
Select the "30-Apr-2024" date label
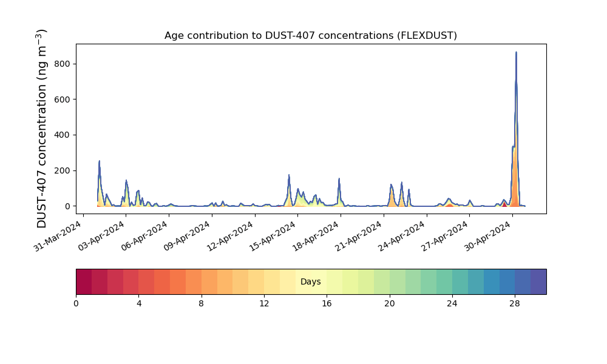(488, 236)
